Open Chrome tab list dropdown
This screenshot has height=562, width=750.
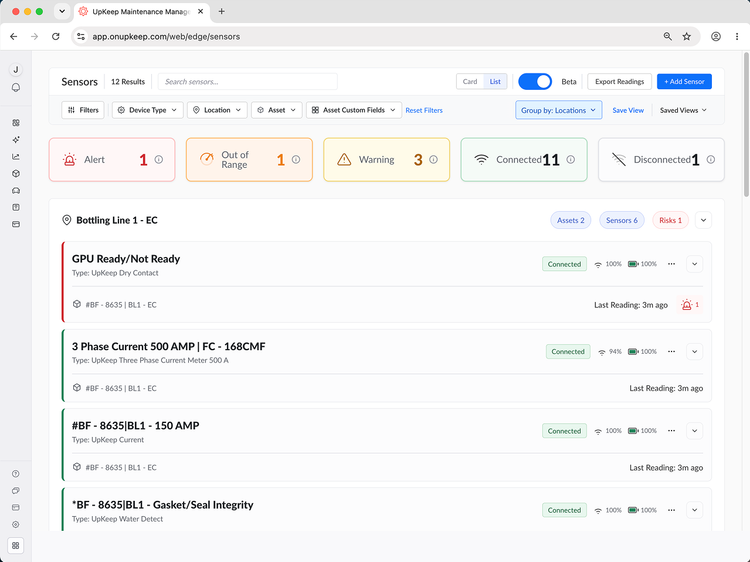click(62, 11)
